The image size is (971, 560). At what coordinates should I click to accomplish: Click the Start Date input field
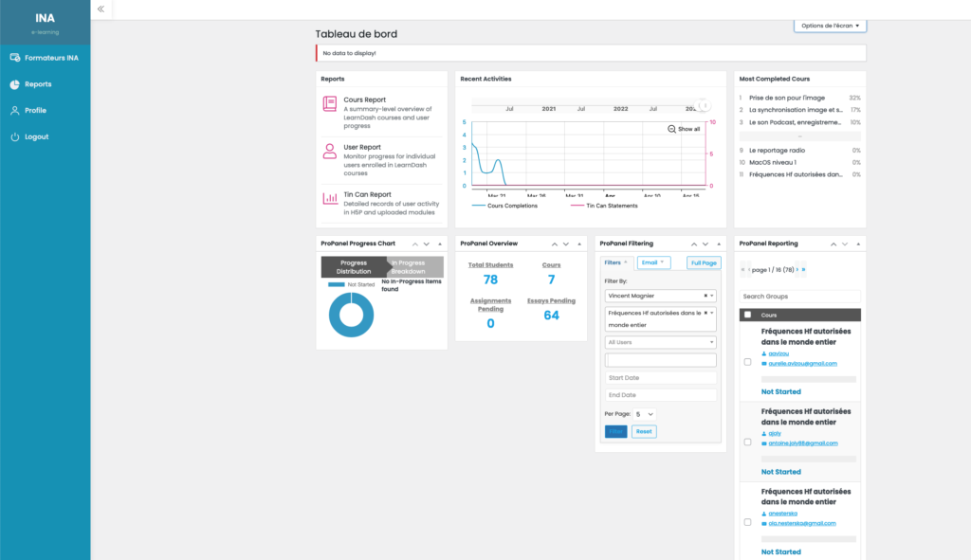[x=660, y=378]
